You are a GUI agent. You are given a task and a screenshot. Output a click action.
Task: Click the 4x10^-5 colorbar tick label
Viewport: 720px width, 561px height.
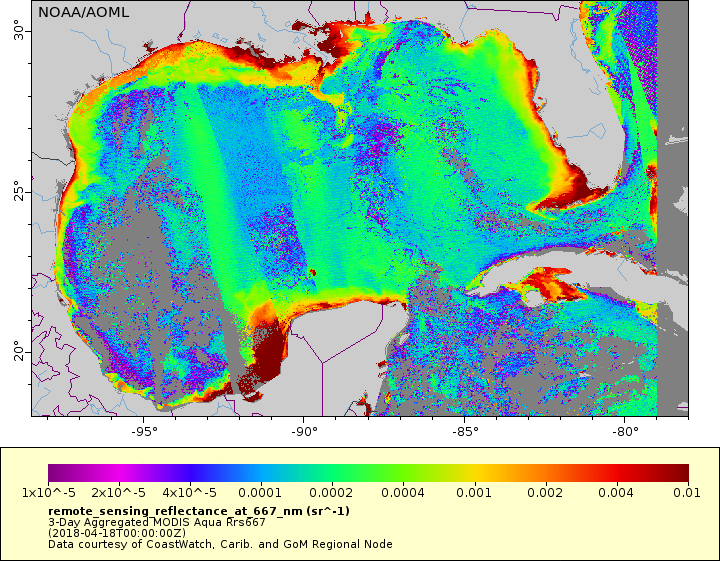coord(189,493)
